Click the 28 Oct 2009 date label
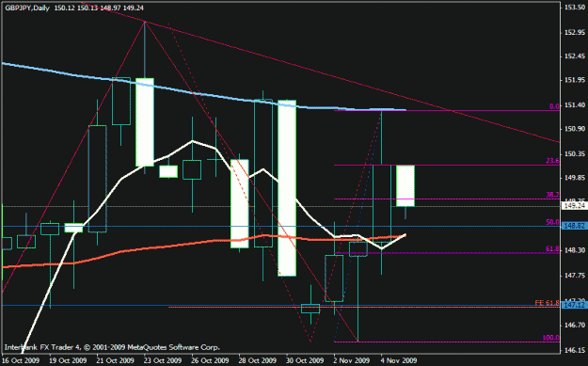Viewport: 588px width, 366px height. click(x=258, y=360)
